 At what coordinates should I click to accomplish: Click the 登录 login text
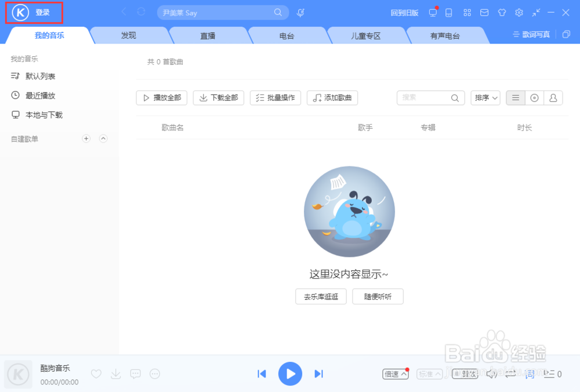pyautogui.click(x=42, y=13)
